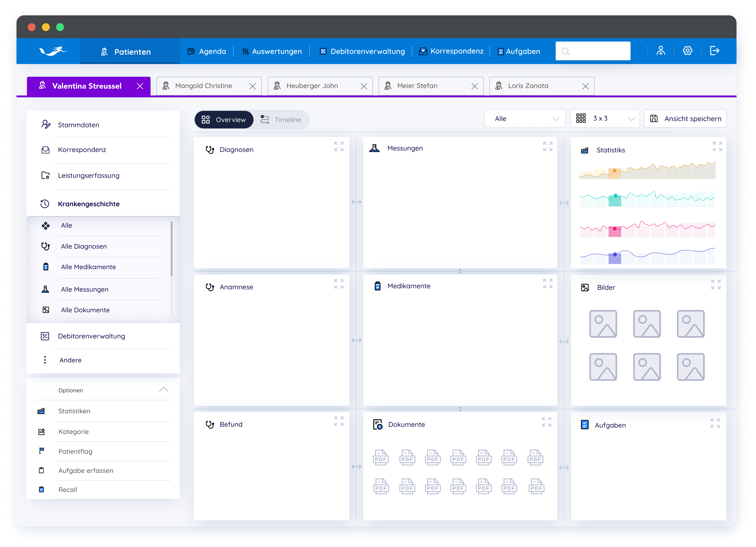
Task: Click the Aufgaben clipboard panel icon
Action: 584,425
